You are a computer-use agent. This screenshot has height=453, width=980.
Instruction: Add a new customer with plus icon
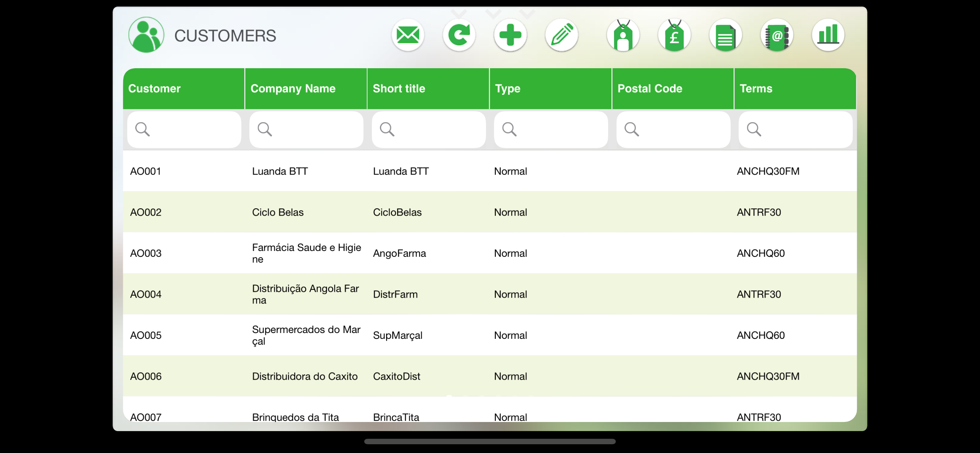510,35
